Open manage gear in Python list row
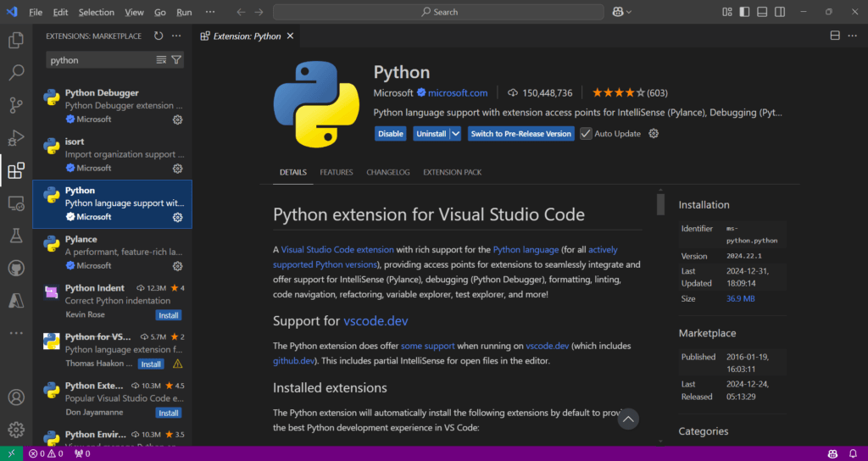This screenshot has width=868, height=461. point(178,218)
